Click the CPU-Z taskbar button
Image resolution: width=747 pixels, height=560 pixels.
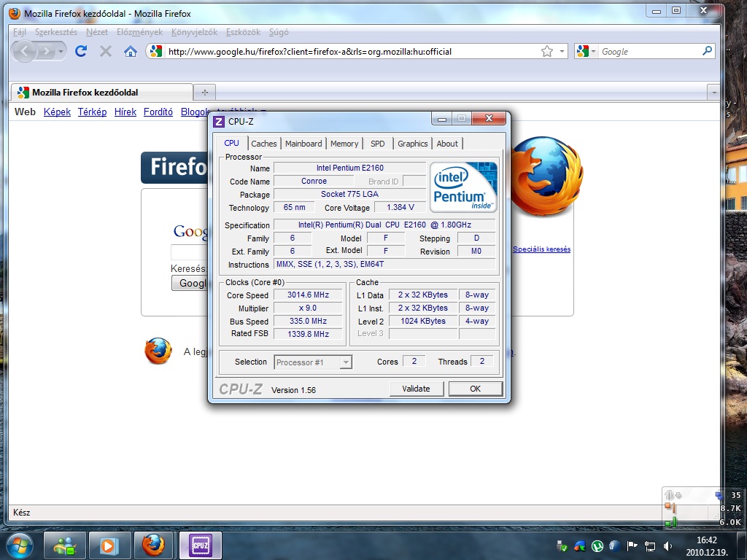coord(200,545)
